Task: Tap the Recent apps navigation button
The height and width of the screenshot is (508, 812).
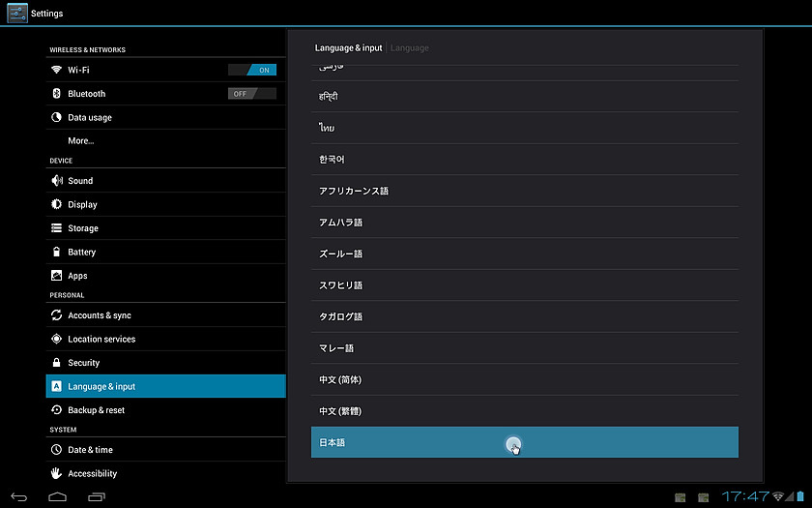Action: pos(97,496)
